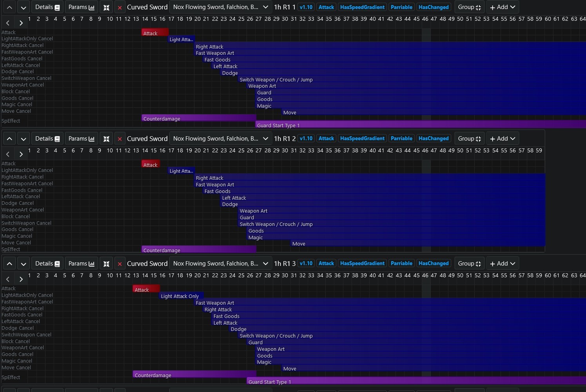Viewport: 586px width, 392px height.
Task: Toggle the HasChanged tag on 1h R1 2
Action: pyautogui.click(x=434, y=139)
